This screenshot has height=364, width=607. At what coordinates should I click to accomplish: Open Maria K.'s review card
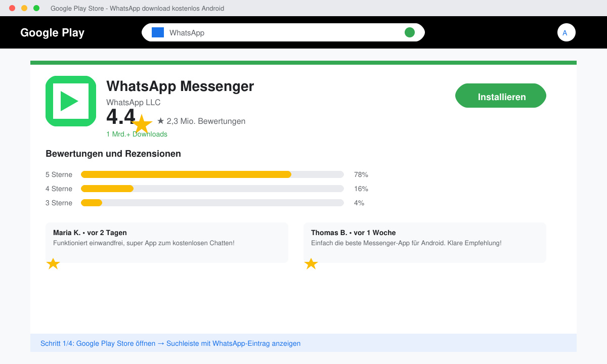tap(167, 243)
